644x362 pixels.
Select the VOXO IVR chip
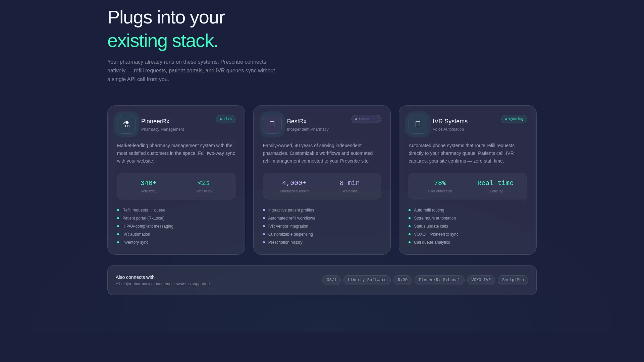coord(481,280)
